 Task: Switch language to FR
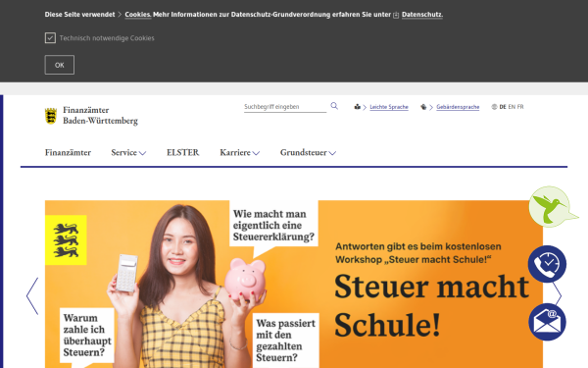click(520, 107)
